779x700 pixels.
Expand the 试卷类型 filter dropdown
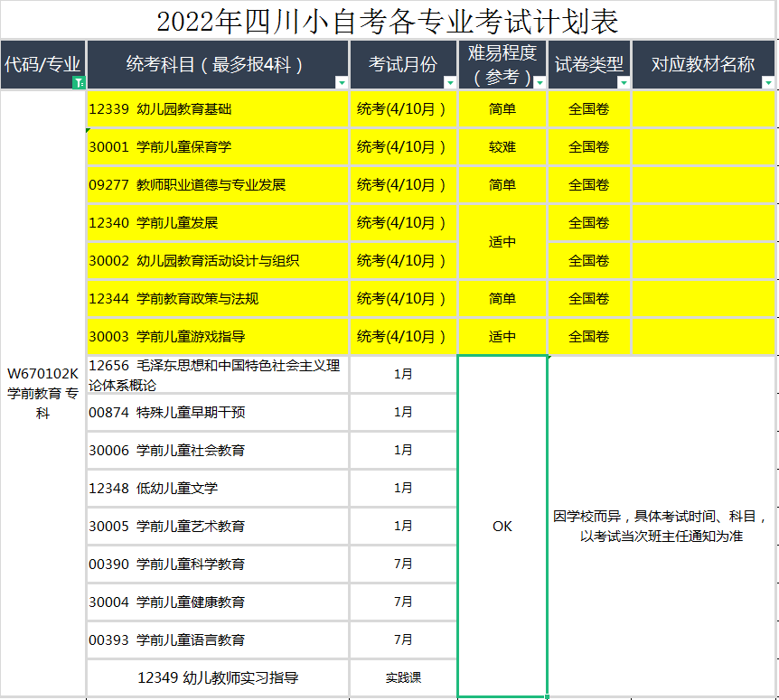coord(623,82)
